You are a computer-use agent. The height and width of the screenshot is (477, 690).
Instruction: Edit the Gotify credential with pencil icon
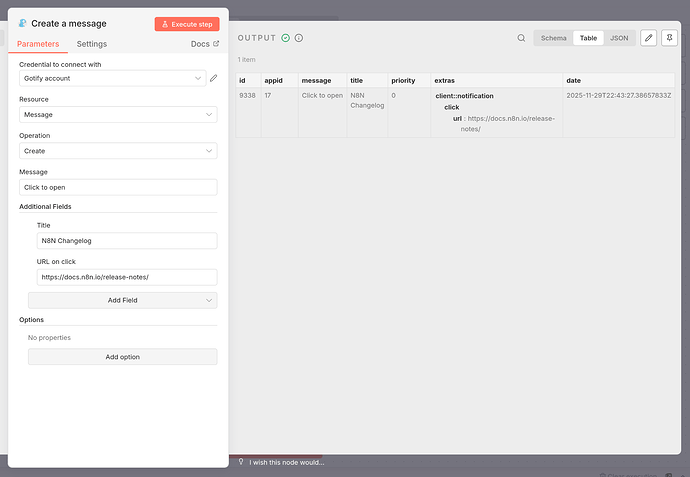(213, 78)
